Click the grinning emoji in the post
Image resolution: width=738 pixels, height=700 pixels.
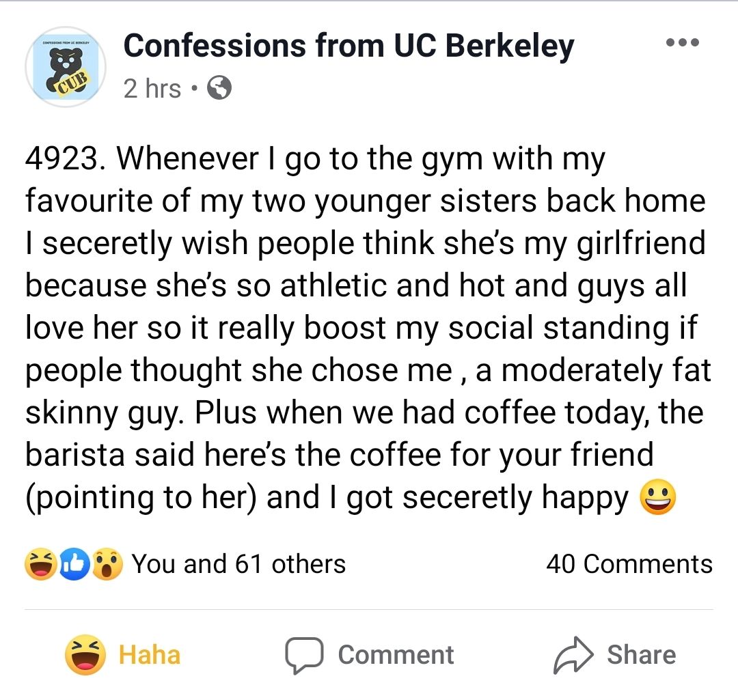click(x=657, y=498)
